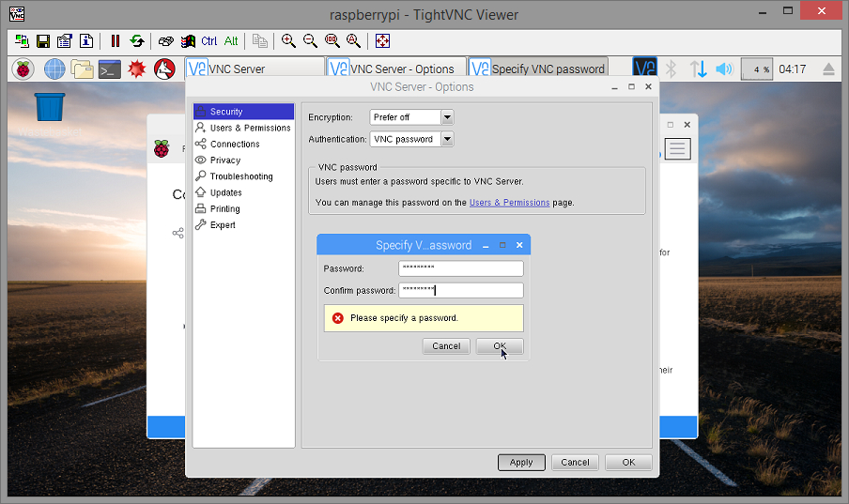The width and height of the screenshot is (849, 504).
Task: Focus the Password input field
Action: click(461, 268)
